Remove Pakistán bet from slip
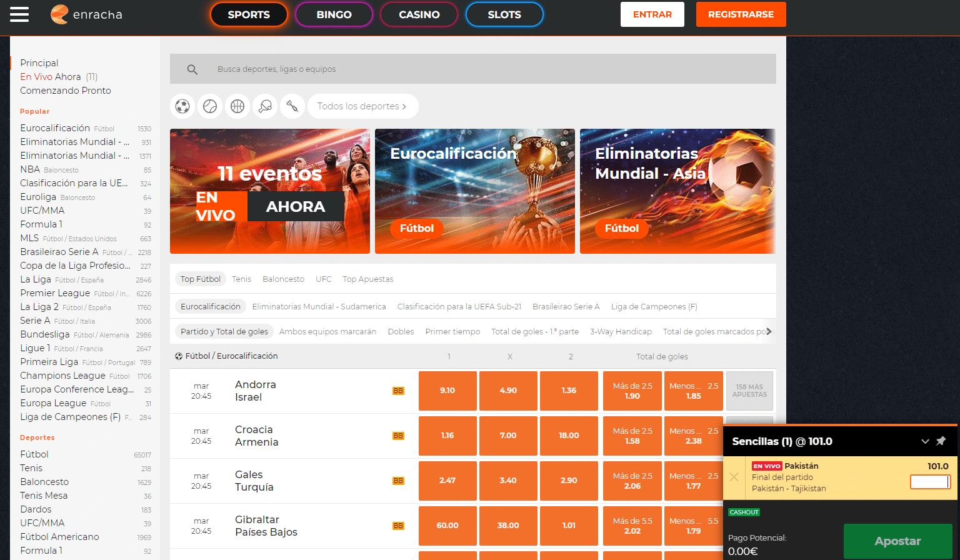 click(x=734, y=477)
